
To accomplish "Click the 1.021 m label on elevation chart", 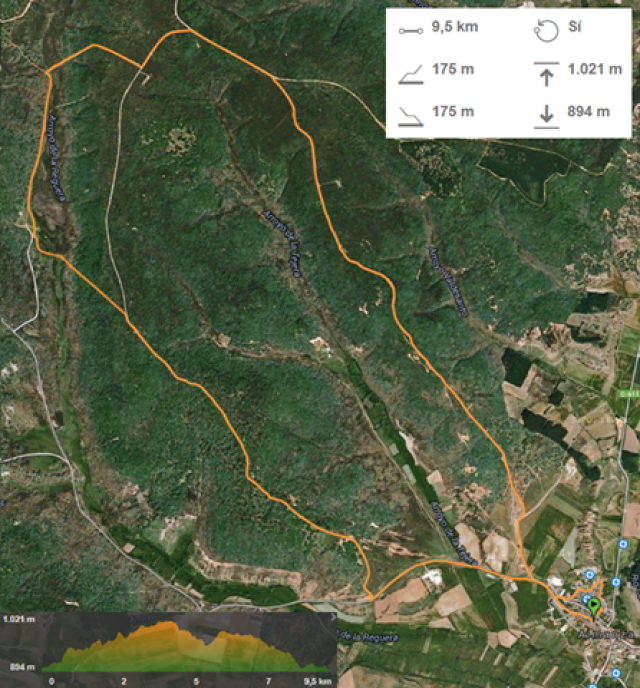I will point(19,619).
